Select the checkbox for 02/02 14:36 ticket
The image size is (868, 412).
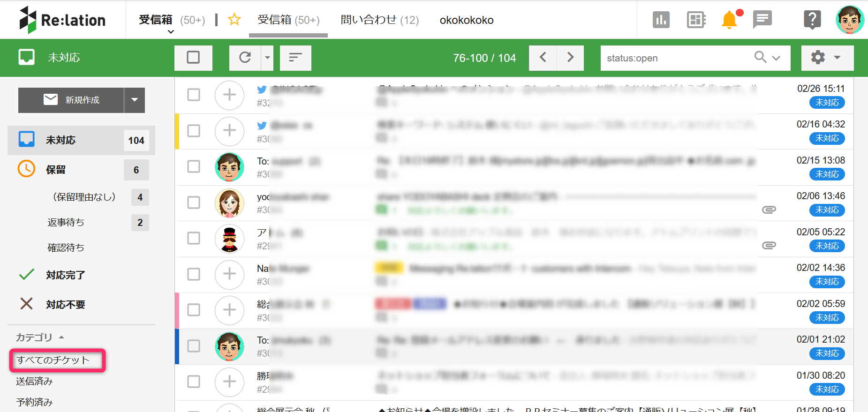click(194, 274)
